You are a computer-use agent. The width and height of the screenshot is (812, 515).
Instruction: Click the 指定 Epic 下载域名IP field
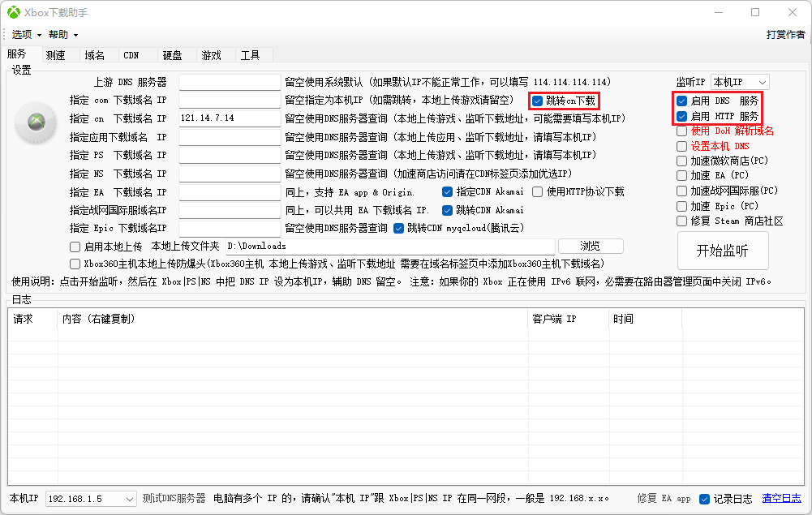(230, 228)
